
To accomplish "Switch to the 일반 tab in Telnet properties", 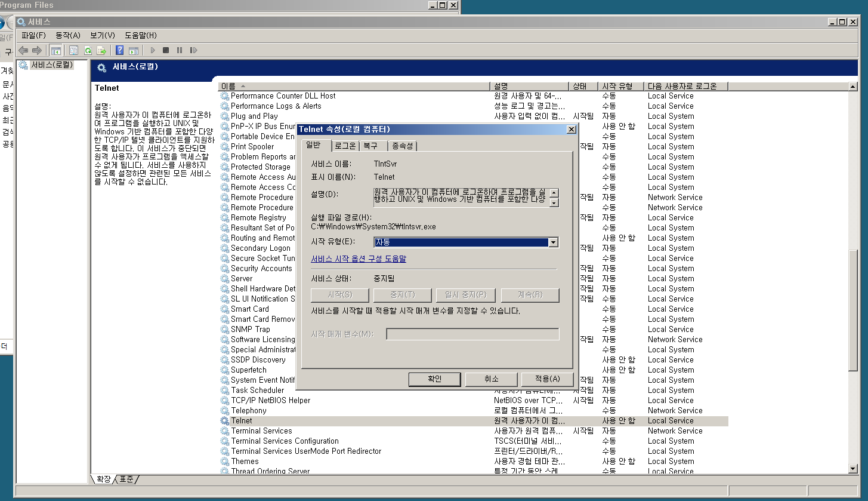I will pos(314,145).
